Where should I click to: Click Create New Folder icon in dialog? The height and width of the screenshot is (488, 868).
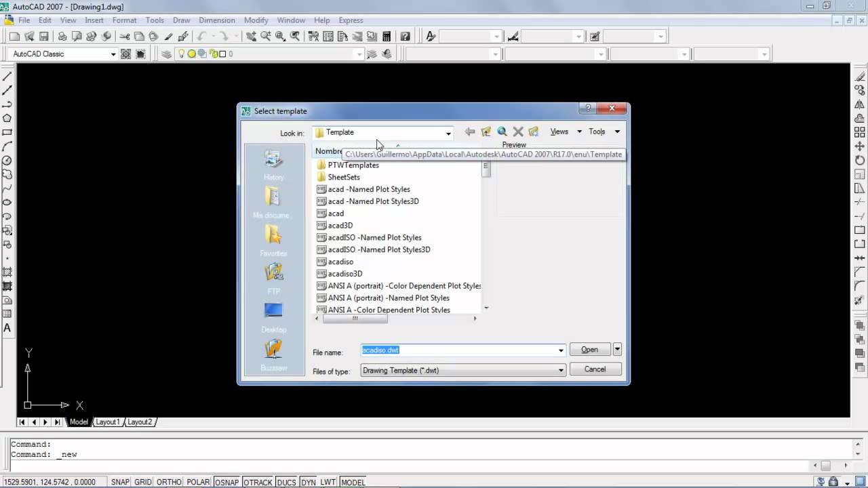[x=534, y=131]
